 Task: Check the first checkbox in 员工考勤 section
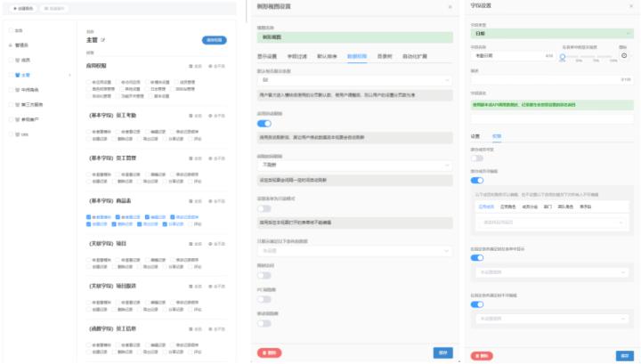click(89, 132)
